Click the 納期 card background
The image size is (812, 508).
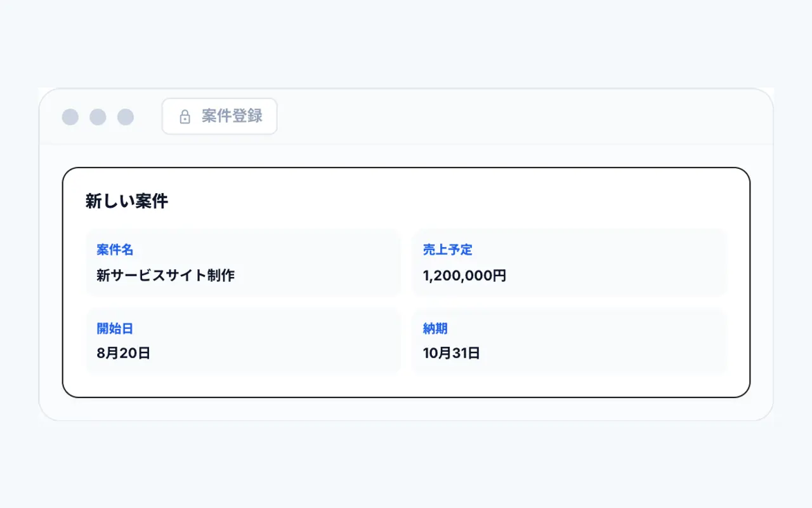pos(570,341)
